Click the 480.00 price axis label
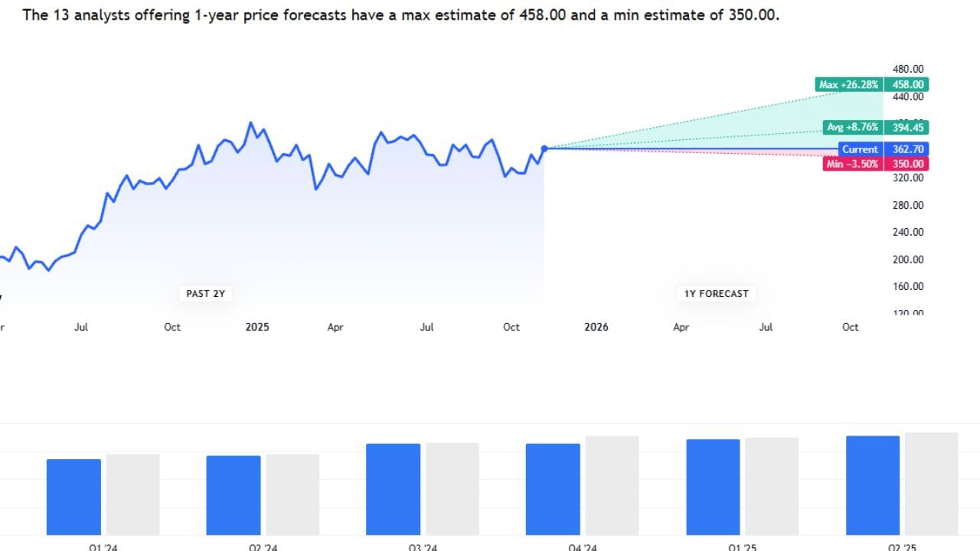The width and height of the screenshot is (980, 551). pyautogui.click(x=908, y=69)
